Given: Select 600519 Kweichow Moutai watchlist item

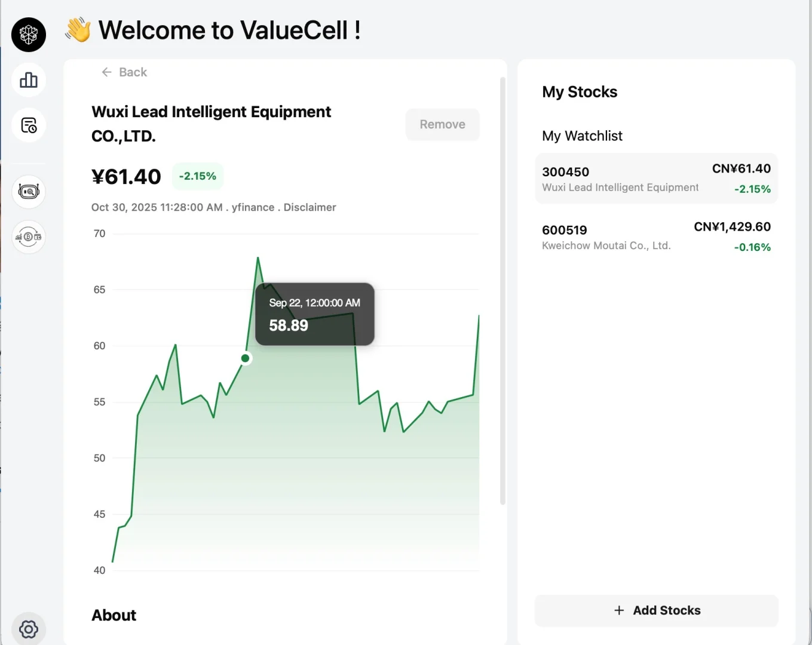Looking at the screenshot, I should pos(656,237).
